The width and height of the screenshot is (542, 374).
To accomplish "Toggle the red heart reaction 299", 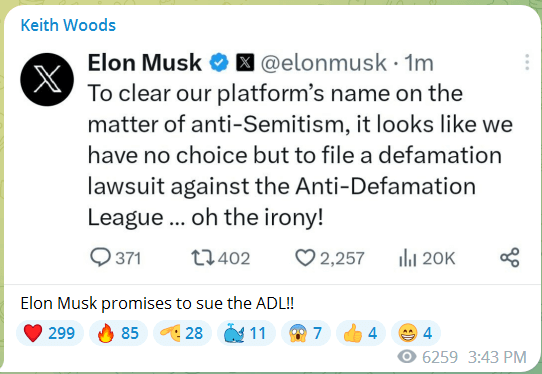I will click(x=50, y=333).
